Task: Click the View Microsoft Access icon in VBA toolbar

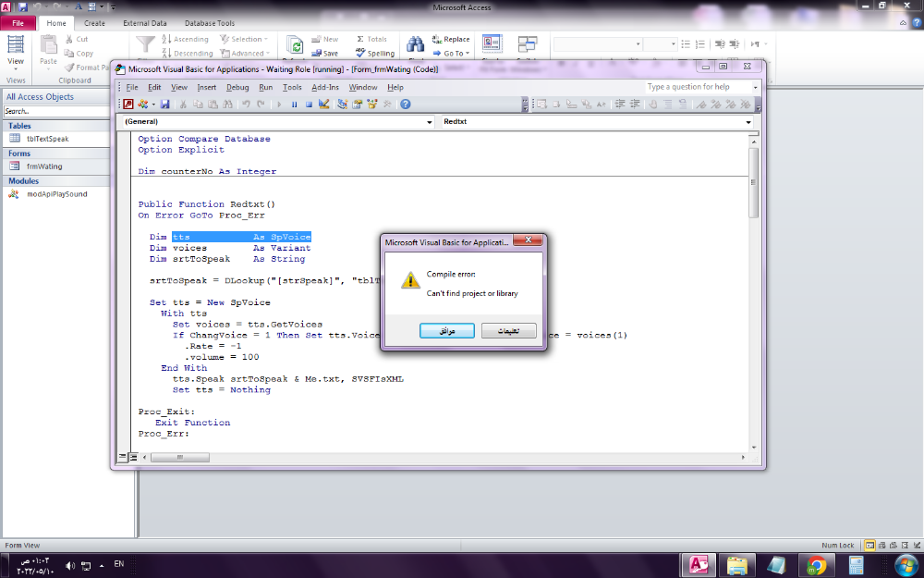Action: 128,105
